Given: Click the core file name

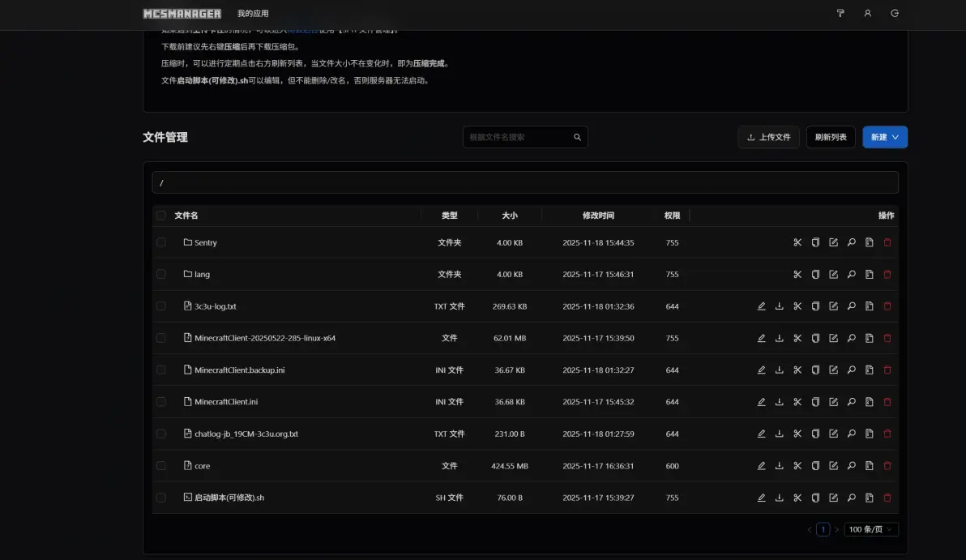Looking at the screenshot, I should point(202,466).
